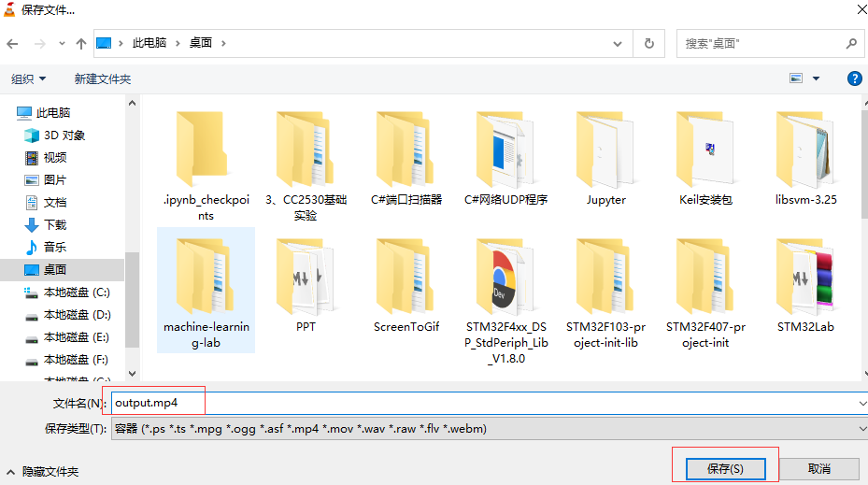The width and height of the screenshot is (868, 485).
Task: Refresh the current folder view
Action: [x=648, y=43]
